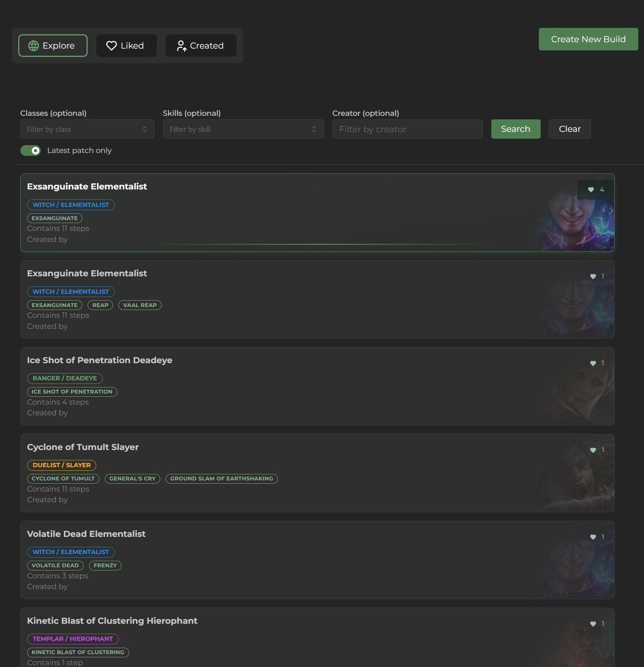Open the Cyclone of Tumult Slayer build title
This screenshot has height=667, width=644.
[x=83, y=447]
